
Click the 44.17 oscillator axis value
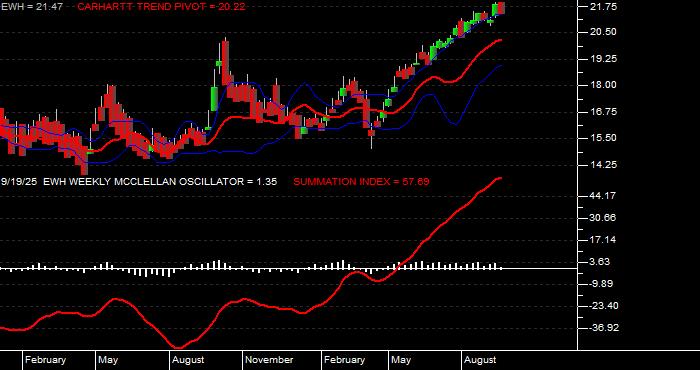click(604, 196)
